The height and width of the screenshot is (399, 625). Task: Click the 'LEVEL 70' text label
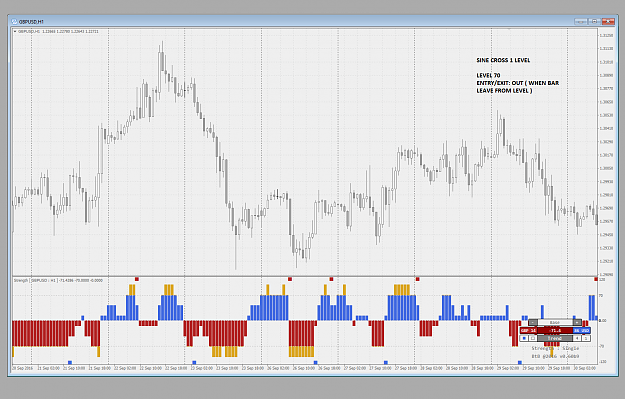(488, 75)
